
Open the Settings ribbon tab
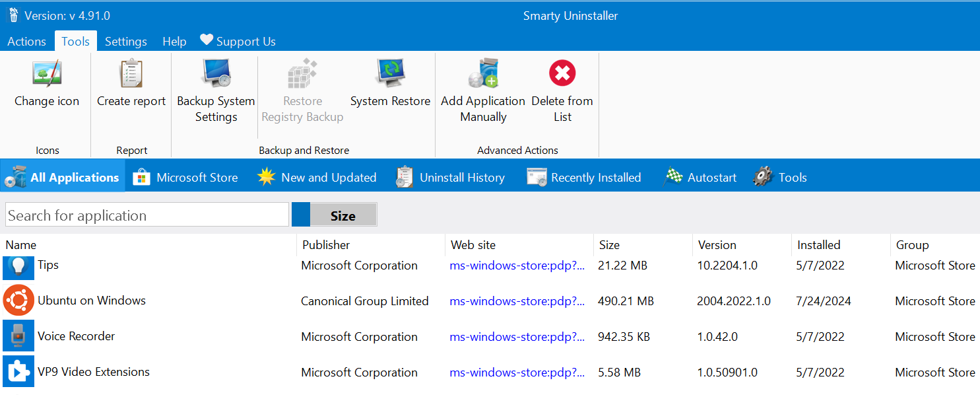125,42
